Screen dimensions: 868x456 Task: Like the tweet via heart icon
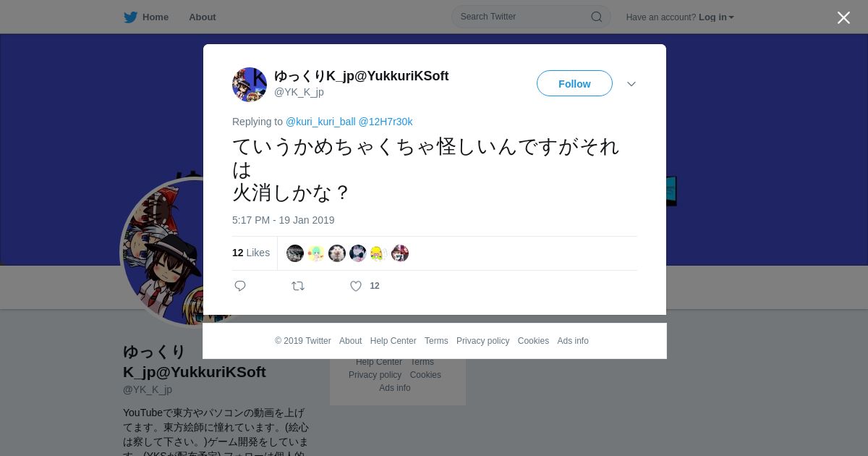point(356,286)
